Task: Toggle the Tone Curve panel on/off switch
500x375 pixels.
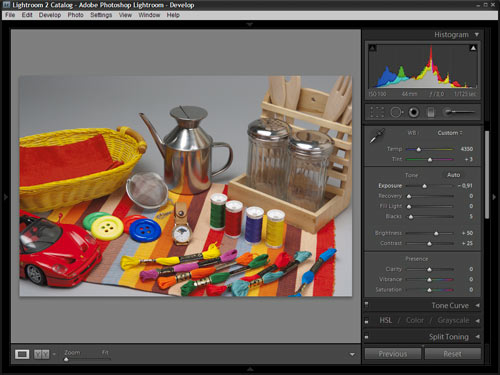Action: click(x=366, y=305)
